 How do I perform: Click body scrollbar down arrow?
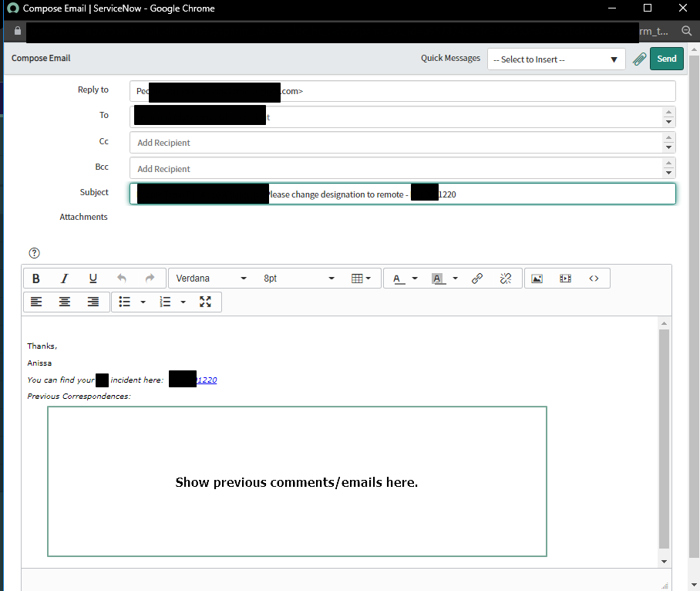pos(664,562)
